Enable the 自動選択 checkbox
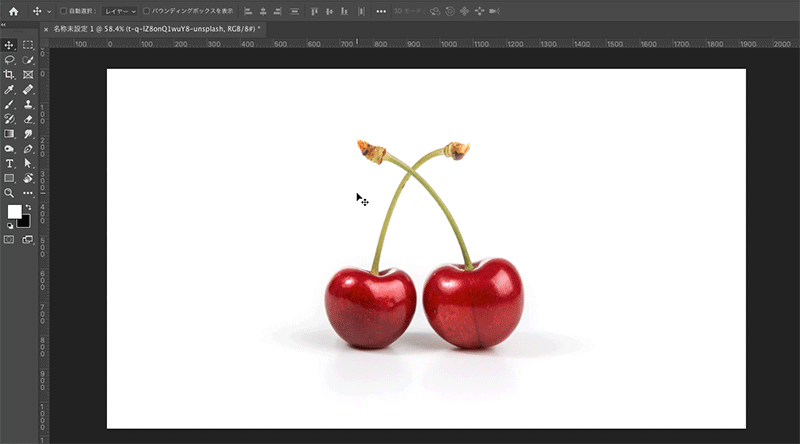The width and height of the screenshot is (800, 444). tap(64, 11)
